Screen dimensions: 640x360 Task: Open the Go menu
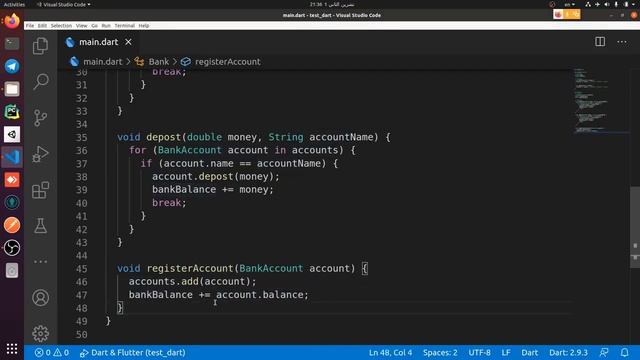click(x=94, y=25)
